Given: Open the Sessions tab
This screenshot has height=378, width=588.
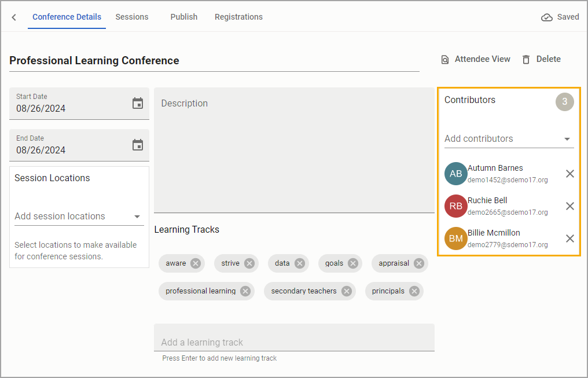Looking at the screenshot, I should pos(132,17).
